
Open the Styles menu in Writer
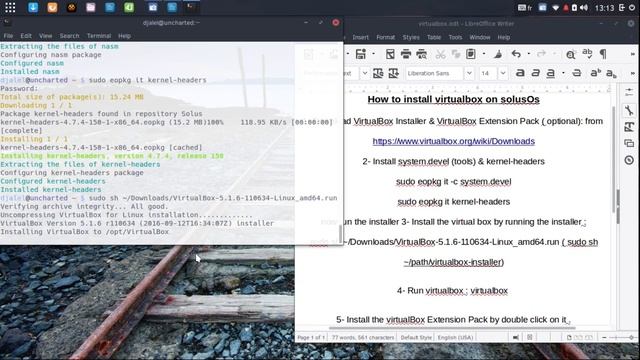(411, 37)
